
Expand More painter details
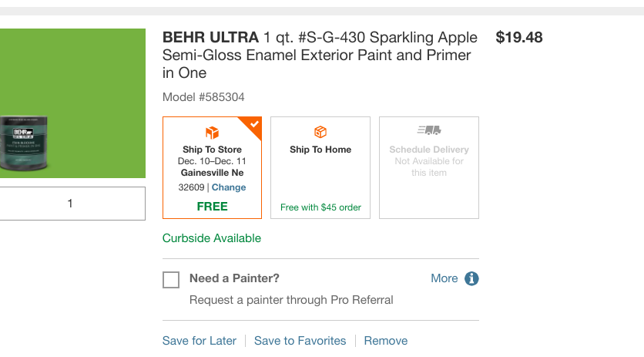point(444,278)
